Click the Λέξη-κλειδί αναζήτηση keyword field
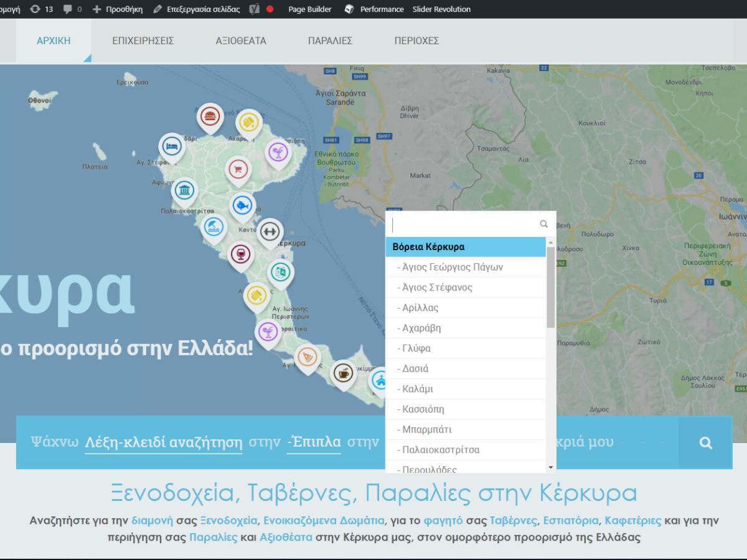Viewport: 747px width, 560px height. pos(164,442)
